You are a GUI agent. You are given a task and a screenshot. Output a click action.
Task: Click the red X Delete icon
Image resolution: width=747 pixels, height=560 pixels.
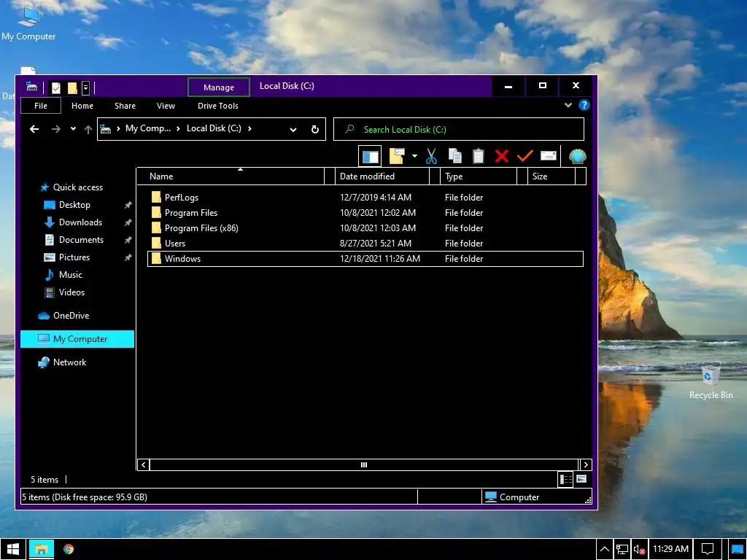[501, 156]
